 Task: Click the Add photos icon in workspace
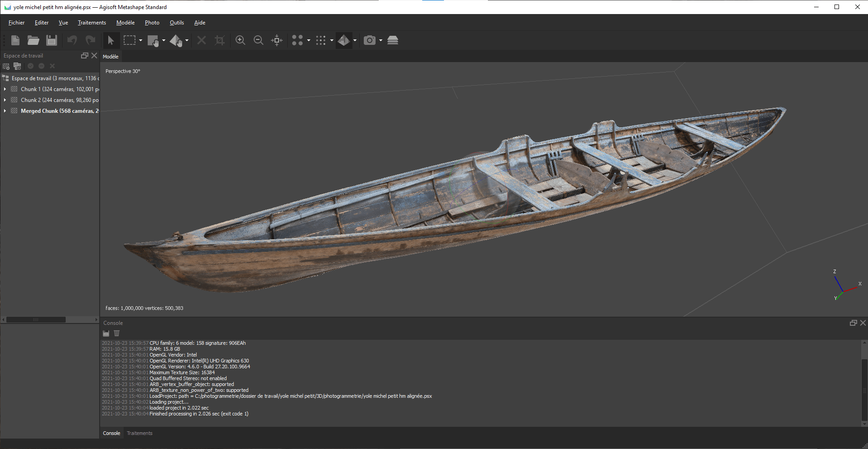18,66
